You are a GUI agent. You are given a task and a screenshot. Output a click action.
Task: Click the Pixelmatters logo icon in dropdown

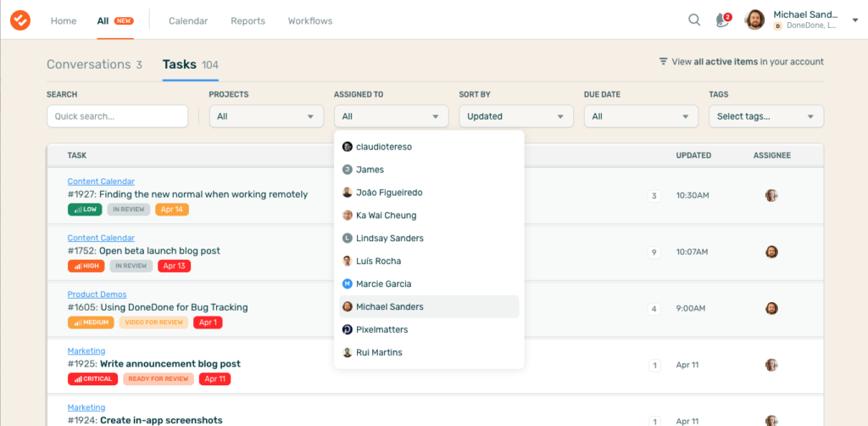coord(347,329)
